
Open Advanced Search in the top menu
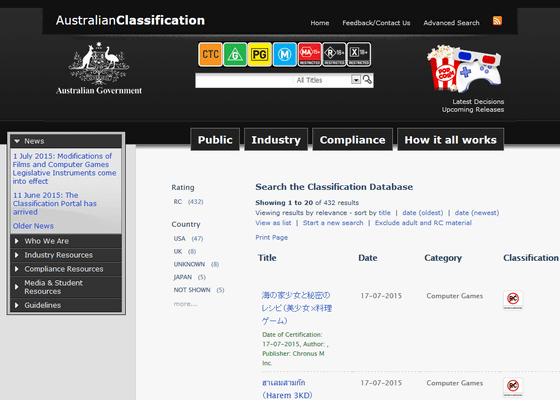pyautogui.click(x=451, y=23)
